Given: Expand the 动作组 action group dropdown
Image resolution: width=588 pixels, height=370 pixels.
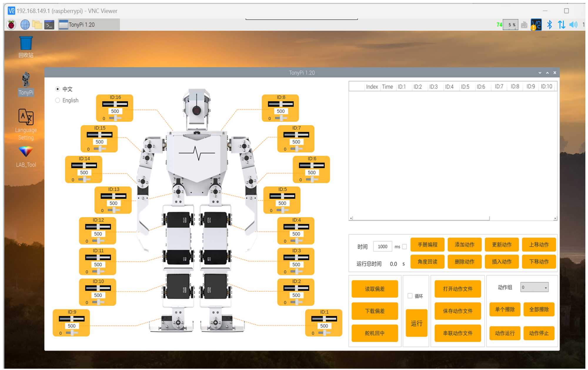Looking at the screenshot, I should [534, 287].
